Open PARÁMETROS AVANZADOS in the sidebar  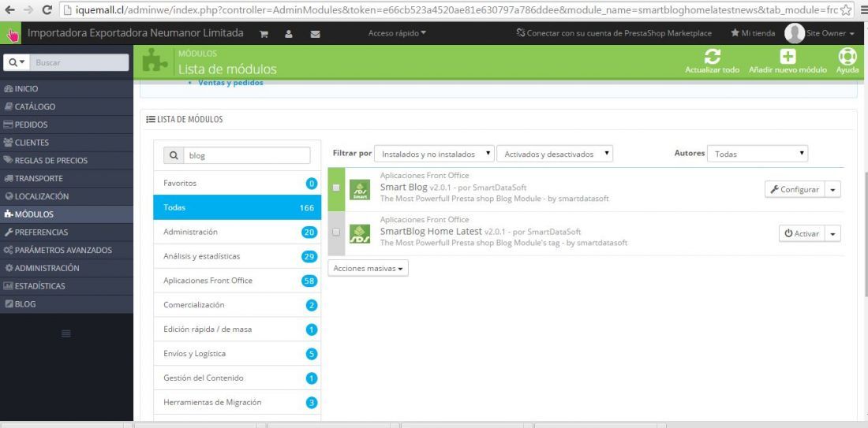click(x=66, y=250)
